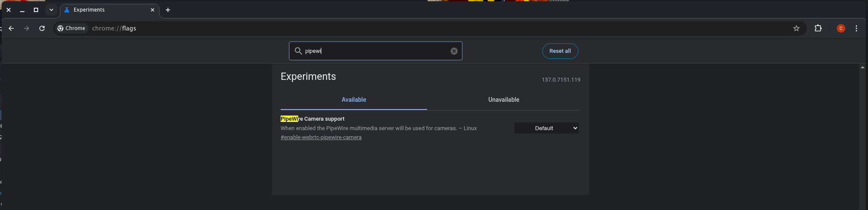This screenshot has height=210, width=868.
Task: Reload the chrome://flags page
Action: pyautogui.click(x=42, y=28)
